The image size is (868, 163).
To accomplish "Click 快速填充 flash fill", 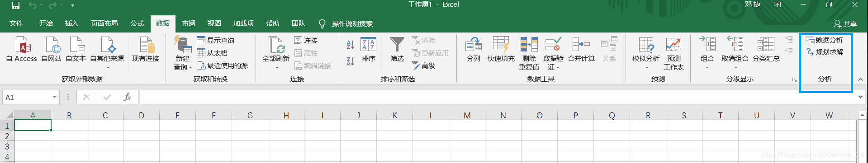I will click(501, 50).
